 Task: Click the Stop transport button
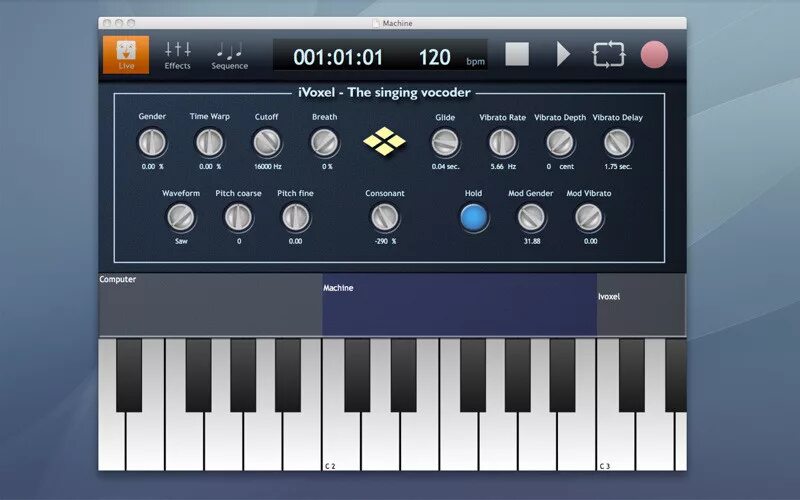[x=517, y=54]
